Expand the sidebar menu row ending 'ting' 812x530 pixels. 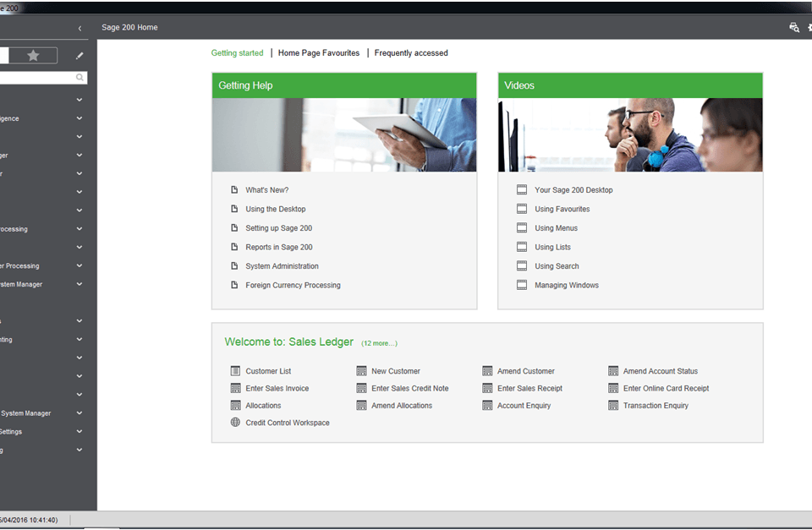pyautogui.click(x=80, y=339)
